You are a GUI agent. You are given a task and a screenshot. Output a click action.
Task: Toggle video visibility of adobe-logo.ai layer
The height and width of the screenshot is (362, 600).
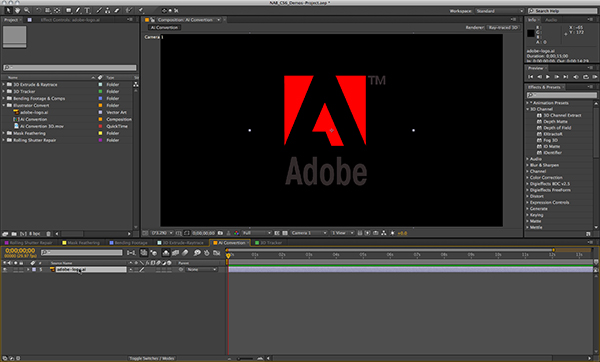(x=5, y=269)
